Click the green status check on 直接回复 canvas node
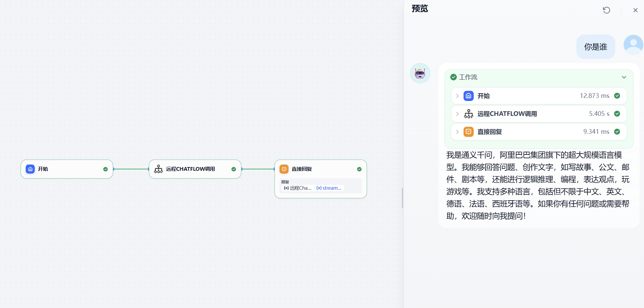 pyautogui.click(x=359, y=169)
